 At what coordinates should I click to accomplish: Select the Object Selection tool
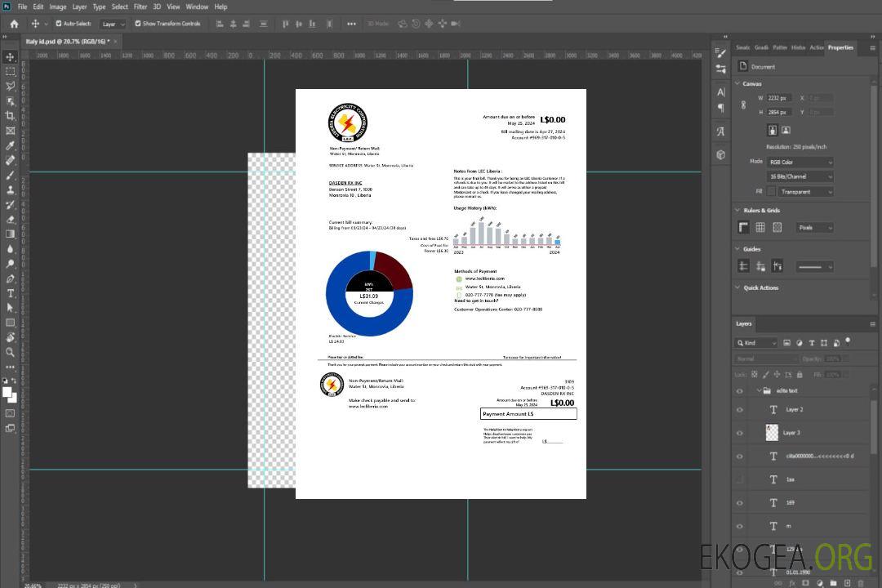coord(10,100)
